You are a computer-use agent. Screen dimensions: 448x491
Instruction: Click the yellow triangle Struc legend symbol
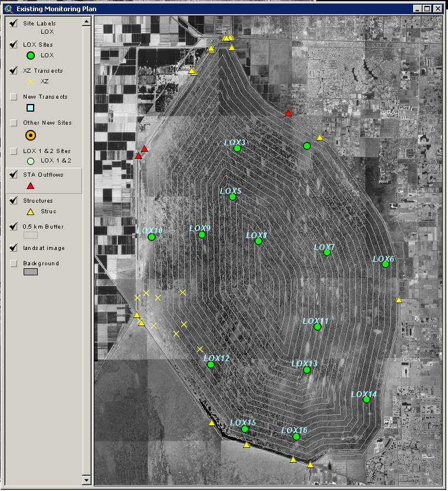pyautogui.click(x=30, y=212)
